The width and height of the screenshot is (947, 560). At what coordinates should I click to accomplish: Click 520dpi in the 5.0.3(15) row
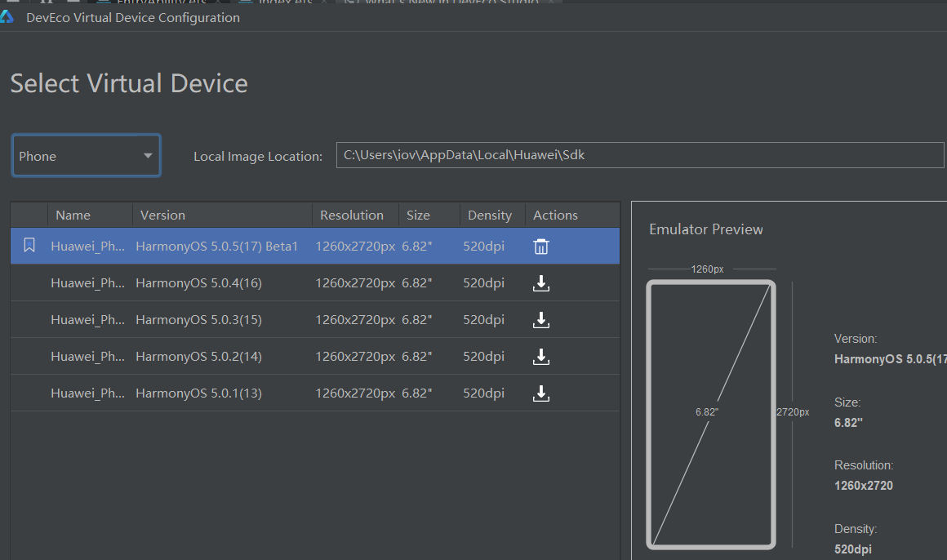click(484, 320)
